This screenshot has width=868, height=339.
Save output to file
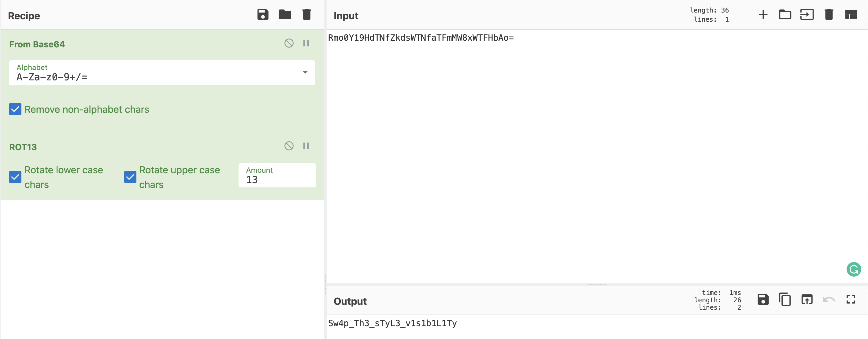click(763, 299)
